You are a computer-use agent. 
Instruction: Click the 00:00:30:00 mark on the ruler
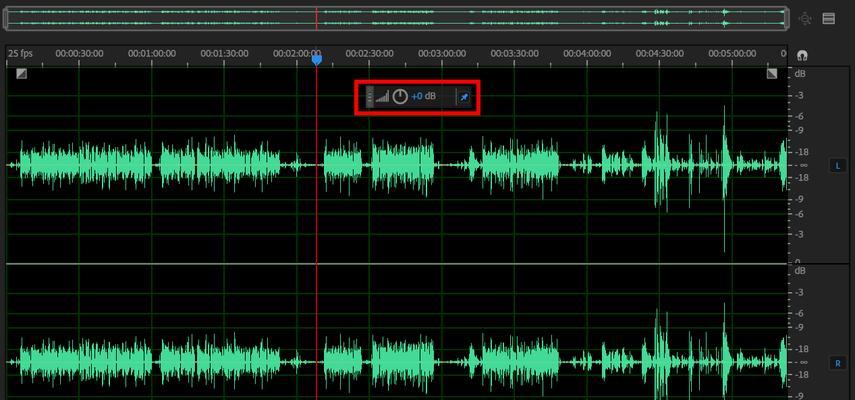tap(79, 53)
